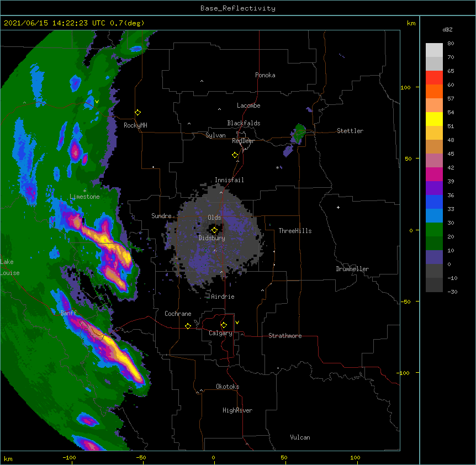Click the yellow diamond marker above RockyMH
Image resolution: width=476 pixels, height=465 pixels.
pyautogui.click(x=138, y=113)
